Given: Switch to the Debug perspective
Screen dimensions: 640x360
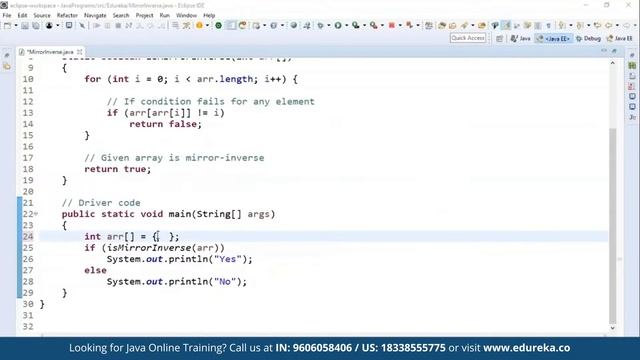Looking at the screenshot, I should (588, 39).
